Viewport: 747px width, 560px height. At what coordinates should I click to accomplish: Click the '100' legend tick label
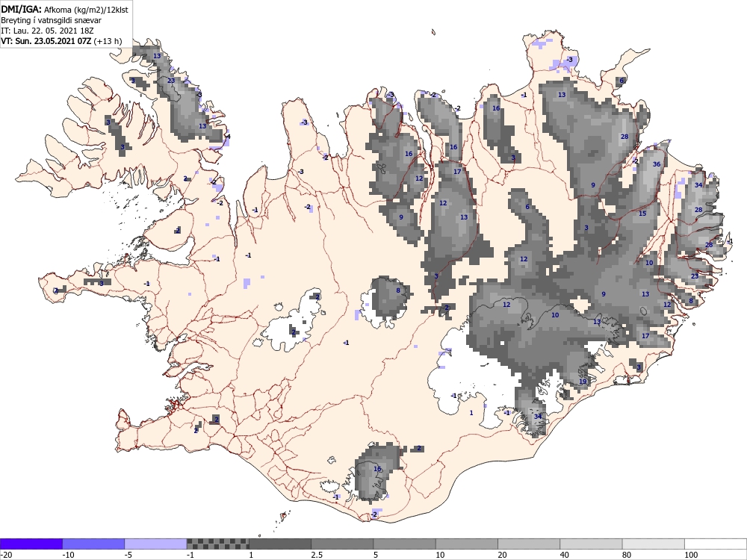691,555
